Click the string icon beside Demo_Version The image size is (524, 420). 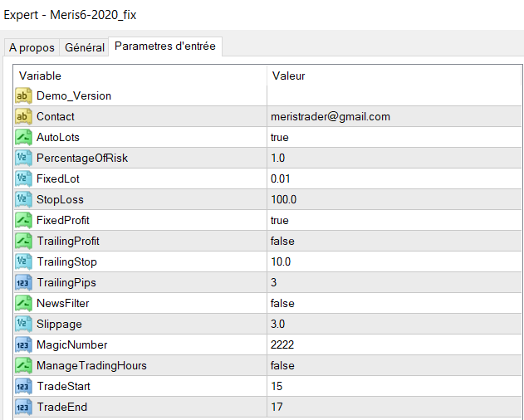(x=23, y=96)
